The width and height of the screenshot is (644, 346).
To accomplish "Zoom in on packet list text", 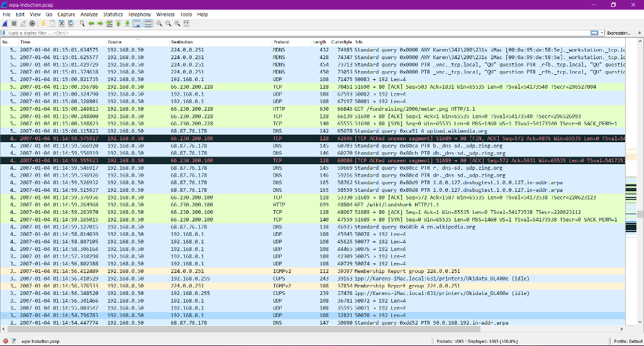I will point(159,23).
